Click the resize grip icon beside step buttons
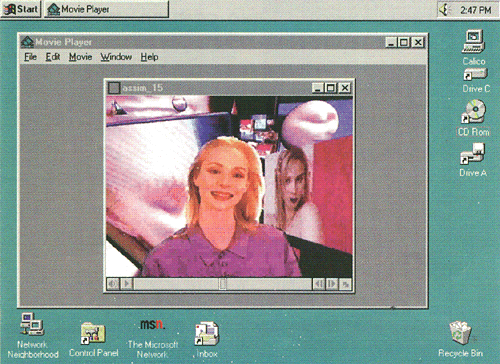Image resolution: width=500 pixels, height=364 pixels. click(x=345, y=284)
